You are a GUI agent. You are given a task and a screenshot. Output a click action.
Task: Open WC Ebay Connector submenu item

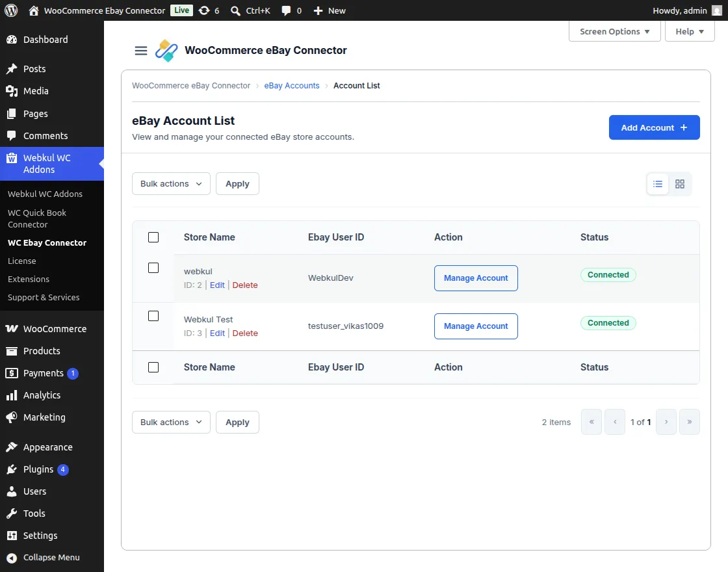click(47, 243)
